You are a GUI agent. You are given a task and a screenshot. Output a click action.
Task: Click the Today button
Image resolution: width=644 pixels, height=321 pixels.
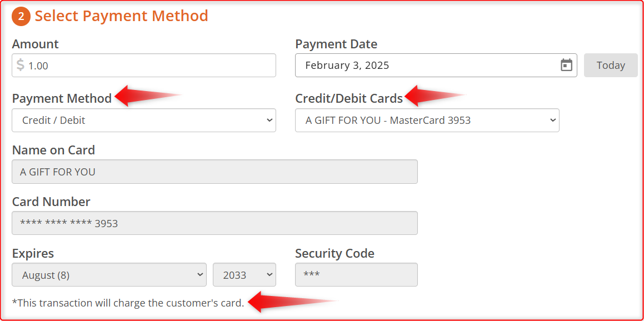[x=611, y=66]
